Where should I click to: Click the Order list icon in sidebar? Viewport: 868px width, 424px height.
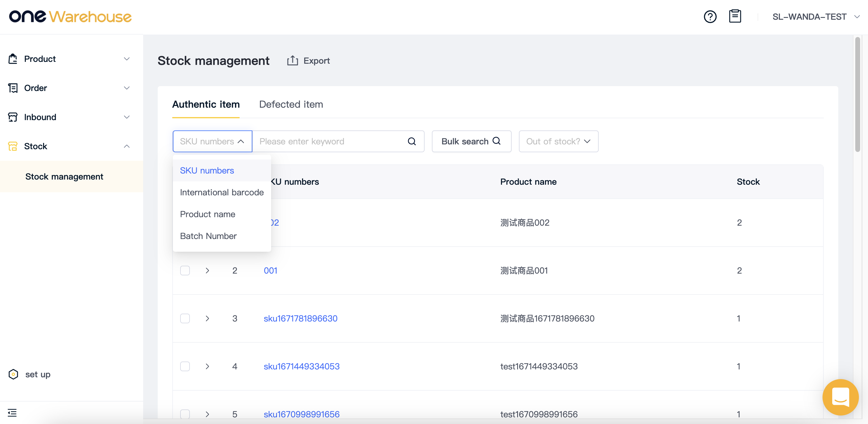pyautogui.click(x=13, y=88)
